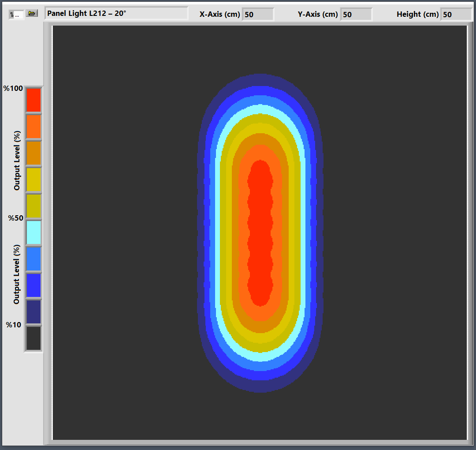The image size is (476, 450).
Task: Click the %10 legend scale label
Action: tap(14, 325)
